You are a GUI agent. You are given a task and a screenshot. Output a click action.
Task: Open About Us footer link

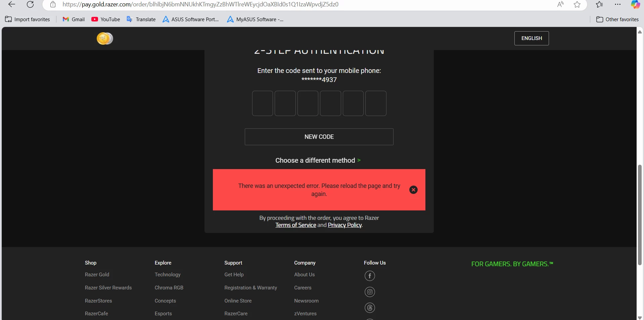click(x=305, y=275)
